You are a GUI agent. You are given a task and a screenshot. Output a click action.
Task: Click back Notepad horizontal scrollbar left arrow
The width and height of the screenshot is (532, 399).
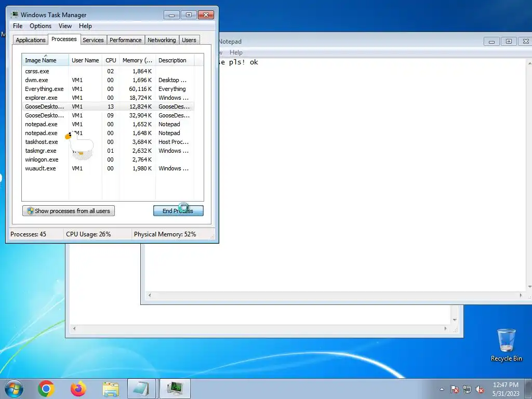click(74, 328)
